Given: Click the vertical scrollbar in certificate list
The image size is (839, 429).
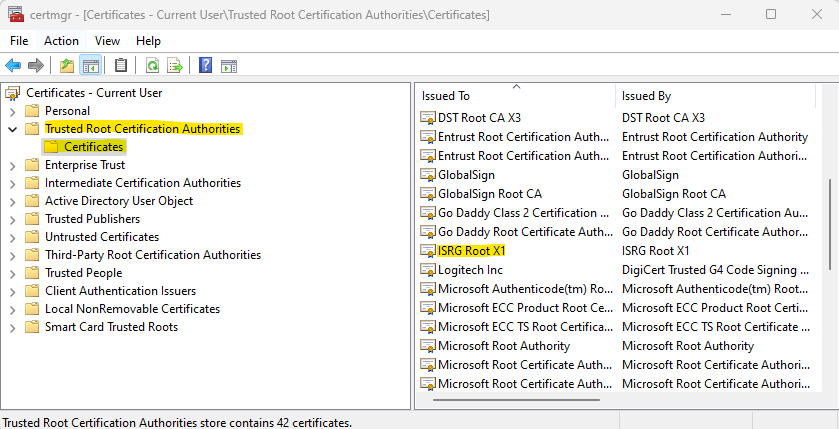Looking at the screenshot, I should 829,225.
